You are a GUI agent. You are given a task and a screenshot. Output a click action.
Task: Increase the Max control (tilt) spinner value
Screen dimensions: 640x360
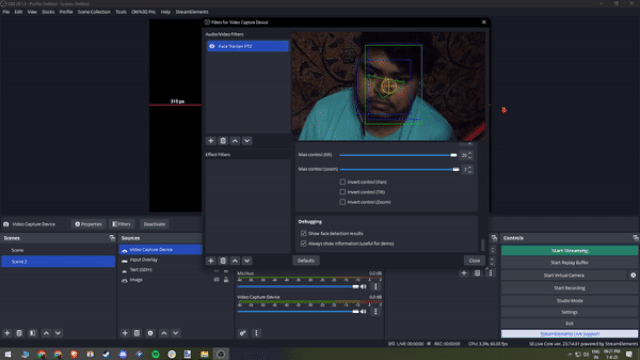[x=470, y=153]
